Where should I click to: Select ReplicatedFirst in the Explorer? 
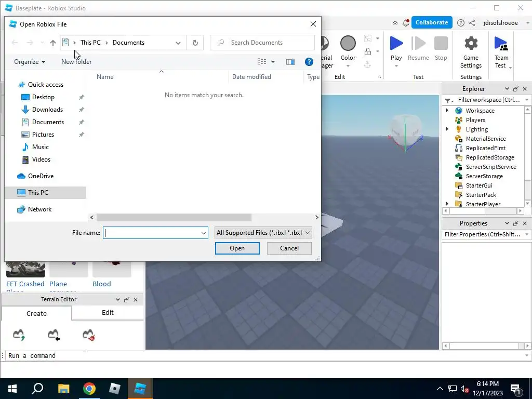tap(486, 148)
